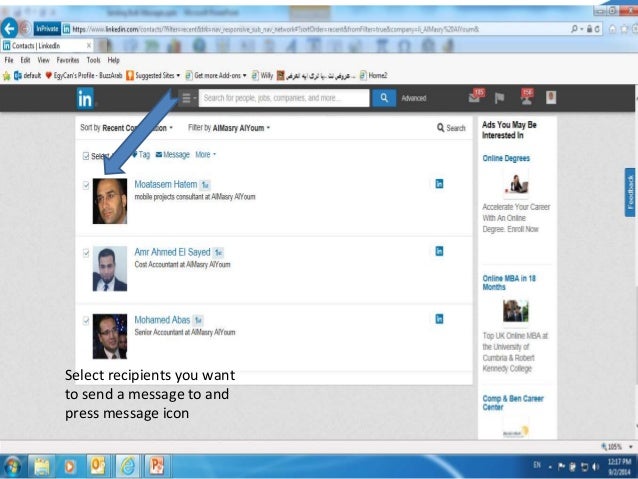Open the inbox messages envelope icon
The height and width of the screenshot is (479, 638).
[474, 97]
